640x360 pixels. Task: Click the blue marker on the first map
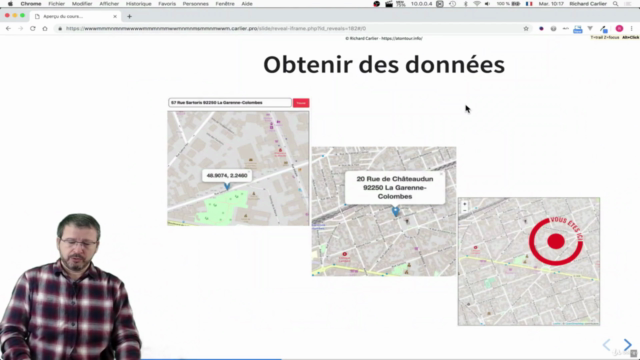[x=227, y=186]
